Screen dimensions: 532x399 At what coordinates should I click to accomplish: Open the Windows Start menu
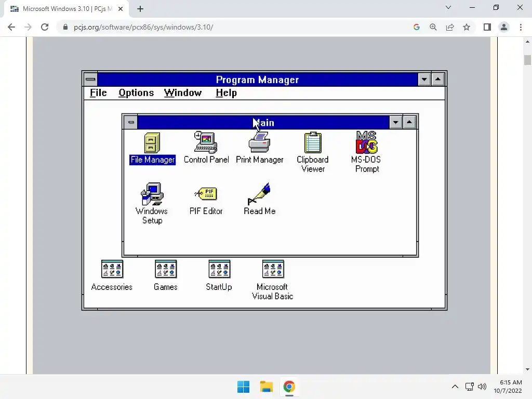point(243,387)
